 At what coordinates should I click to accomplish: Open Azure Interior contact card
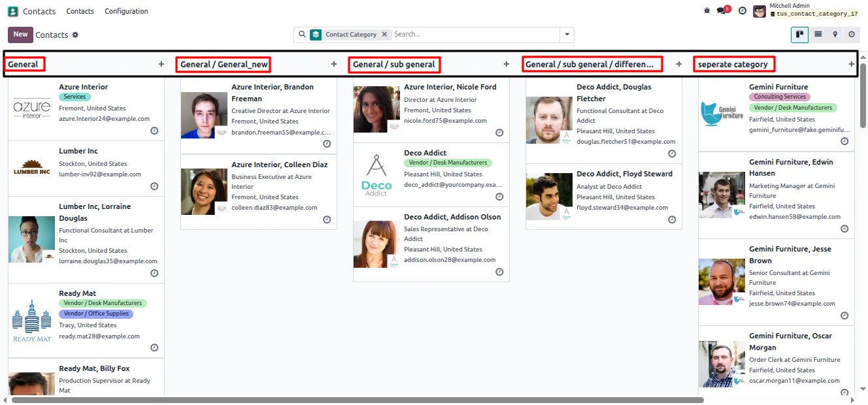pos(86,108)
